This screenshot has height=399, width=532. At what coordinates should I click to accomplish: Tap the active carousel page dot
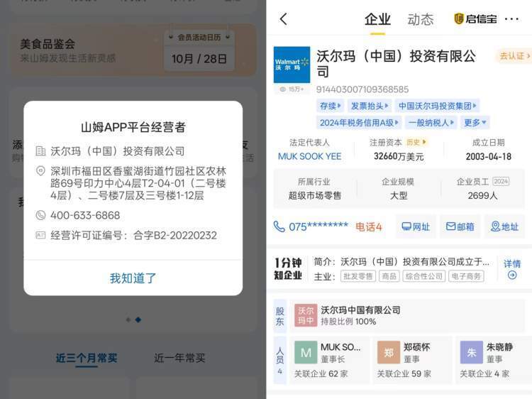138,319
